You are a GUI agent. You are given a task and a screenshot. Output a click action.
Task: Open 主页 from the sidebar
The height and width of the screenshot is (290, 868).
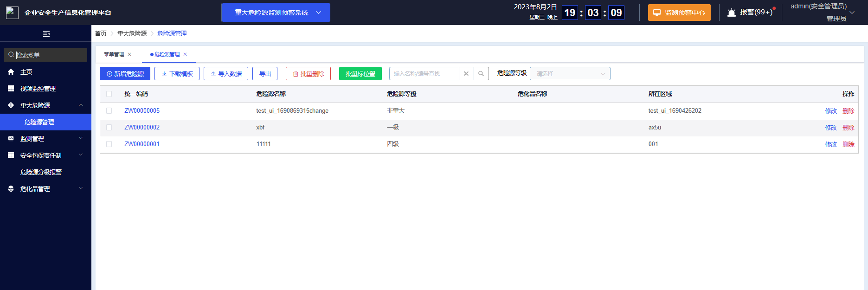[x=45, y=72]
